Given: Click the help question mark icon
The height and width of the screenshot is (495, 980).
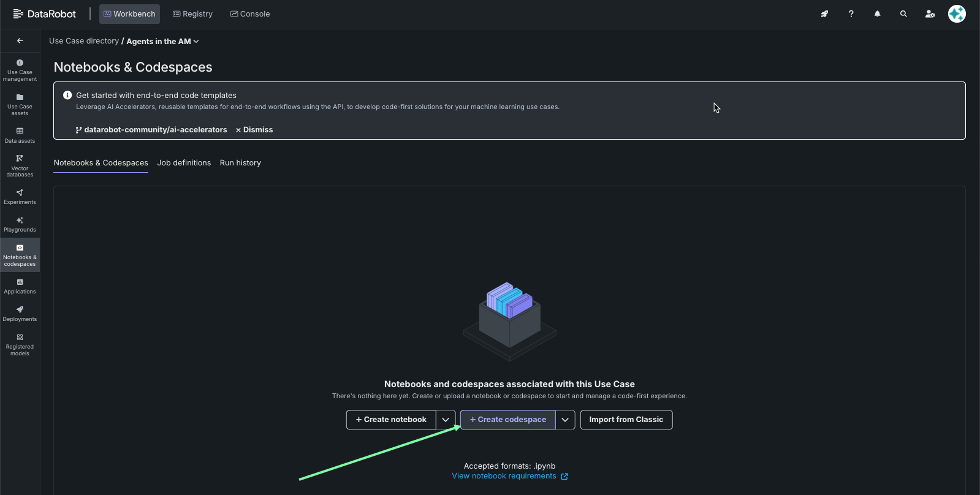Looking at the screenshot, I should 851,14.
